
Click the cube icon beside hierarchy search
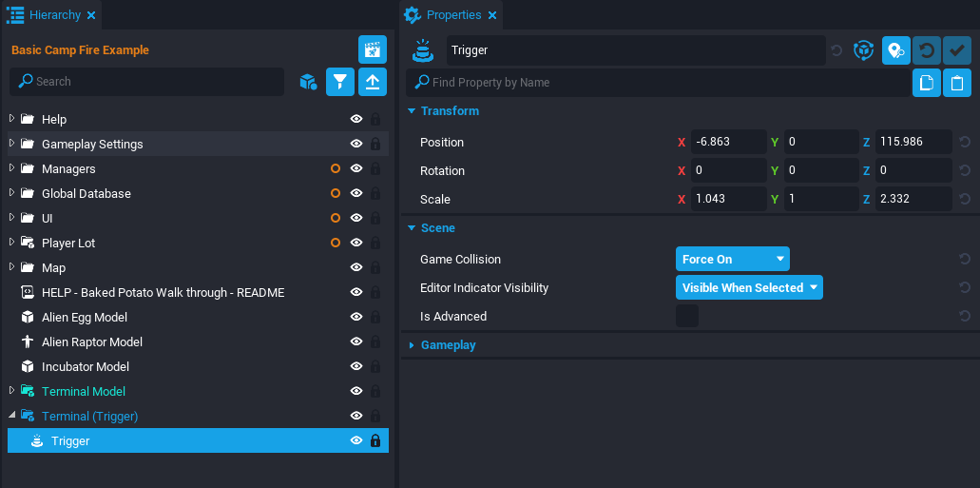tap(308, 82)
